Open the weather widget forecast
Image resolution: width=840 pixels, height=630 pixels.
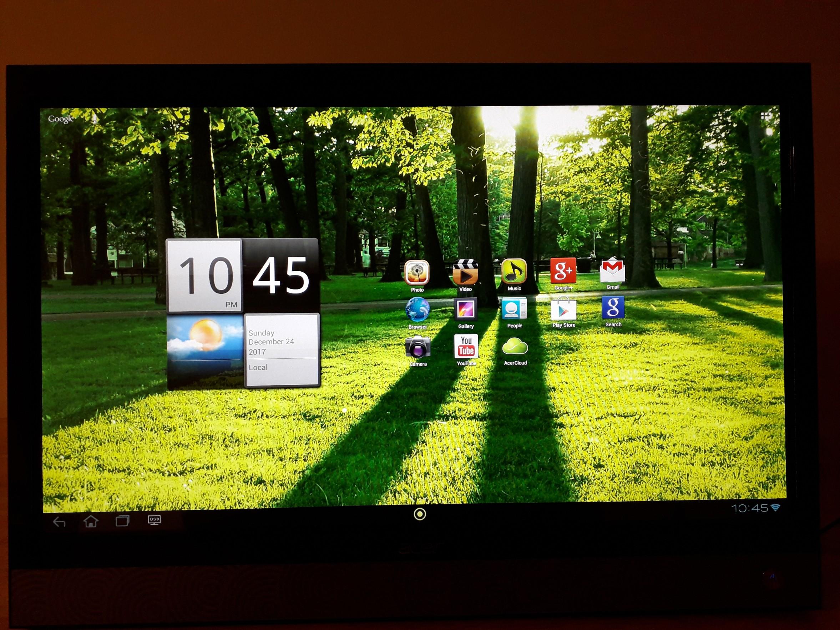205,351
